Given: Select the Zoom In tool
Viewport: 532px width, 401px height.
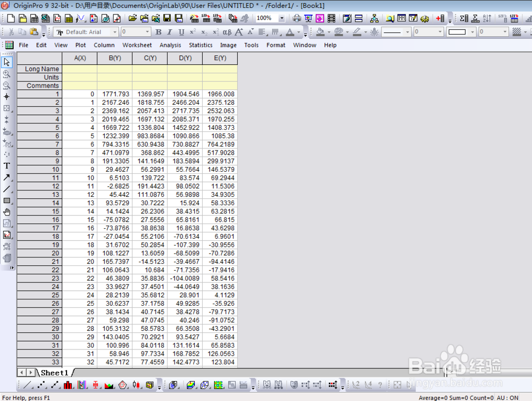Looking at the screenshot, I should [7, 74].
